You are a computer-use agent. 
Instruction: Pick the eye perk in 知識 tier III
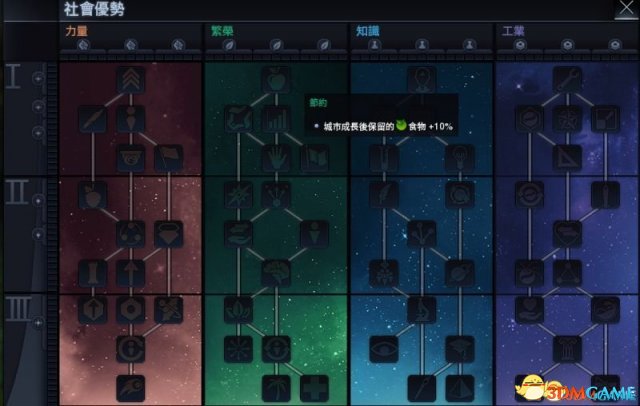384,349
